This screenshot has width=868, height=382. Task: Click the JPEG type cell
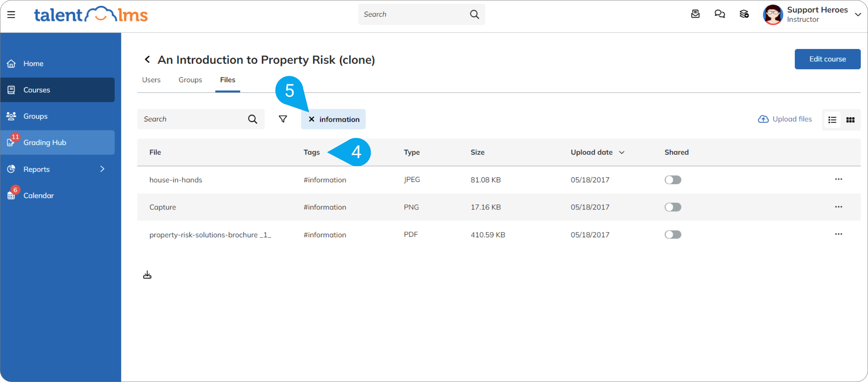coord(412,180)
